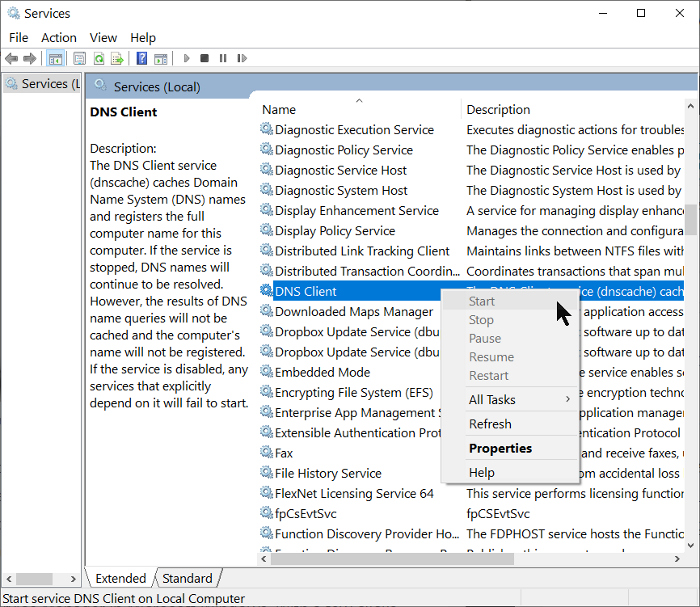Click the blue Help question mark icon
The width and height of the screenshot is (700, 607).
pyautogui.click(x=142, y=59)
